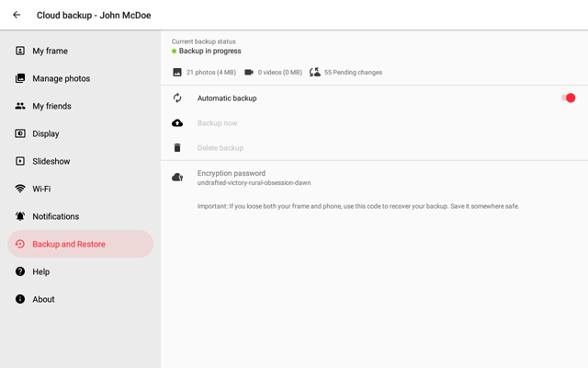The image size is (588, 368).
Task: Click the Display brightness icon
Action: [20, 133]
